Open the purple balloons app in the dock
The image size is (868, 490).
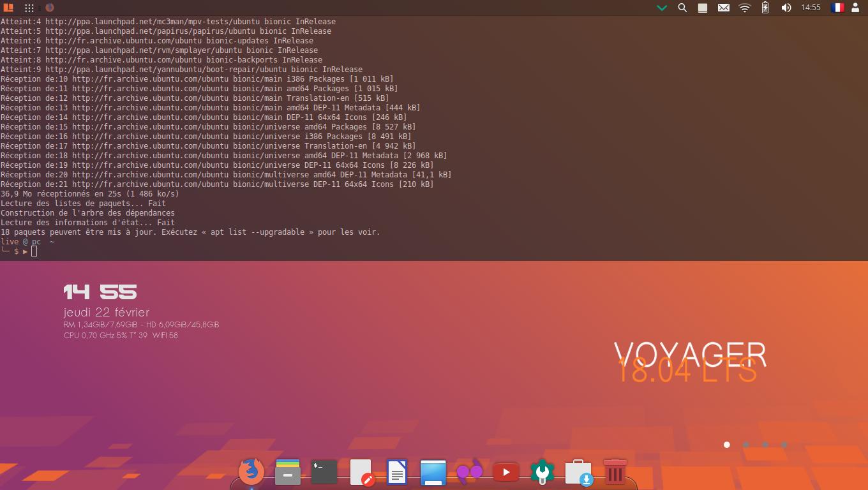pos(470,473)
